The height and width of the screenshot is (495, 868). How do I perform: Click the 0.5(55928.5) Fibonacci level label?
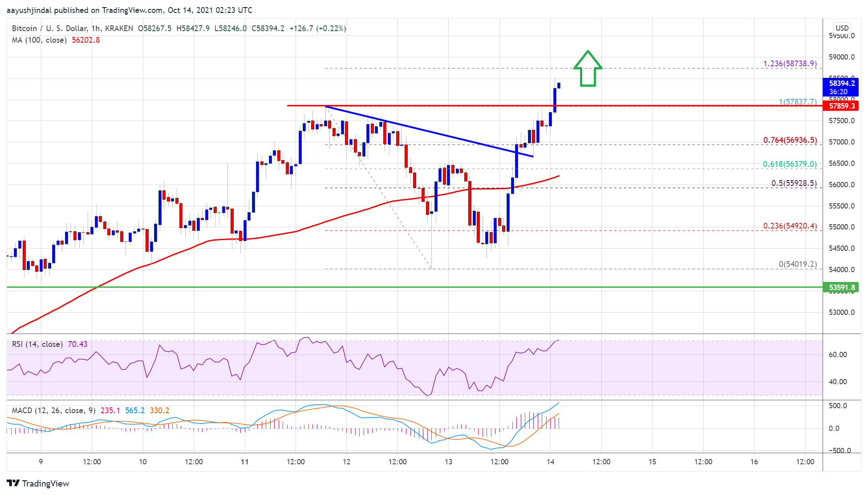click(794, 183)
